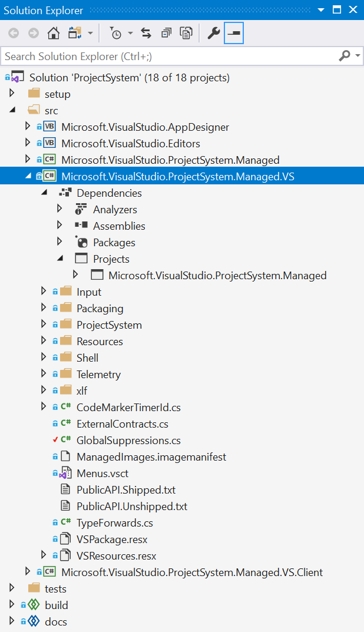This screenshot has width=364, height=632.
Task: Click the Analyzers icon
Action: click(x=81, y=209)
